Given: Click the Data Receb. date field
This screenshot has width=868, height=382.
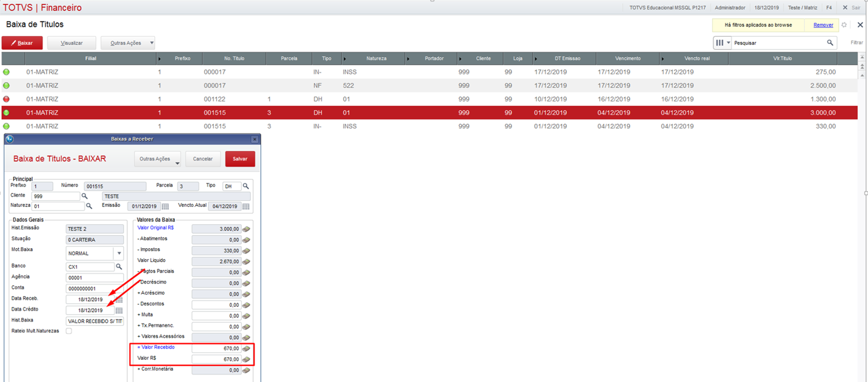Looking at the screenshot, I should 90,300.
